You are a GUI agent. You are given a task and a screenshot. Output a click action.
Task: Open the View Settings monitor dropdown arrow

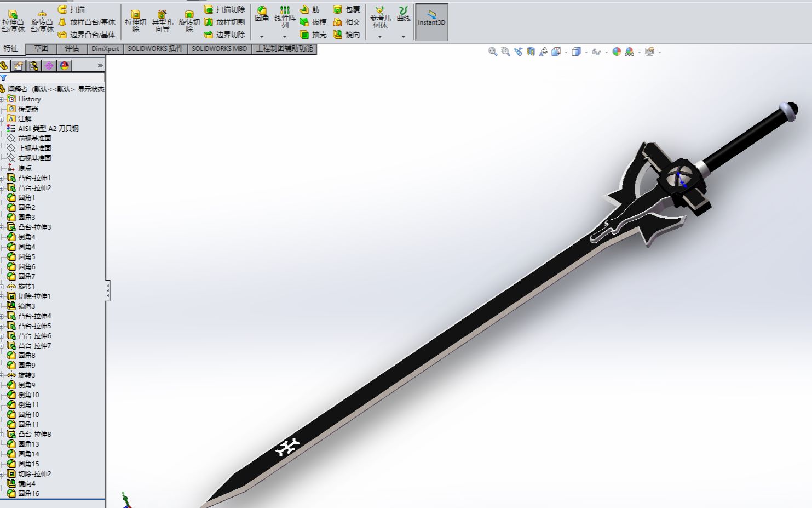click(660, 52)
